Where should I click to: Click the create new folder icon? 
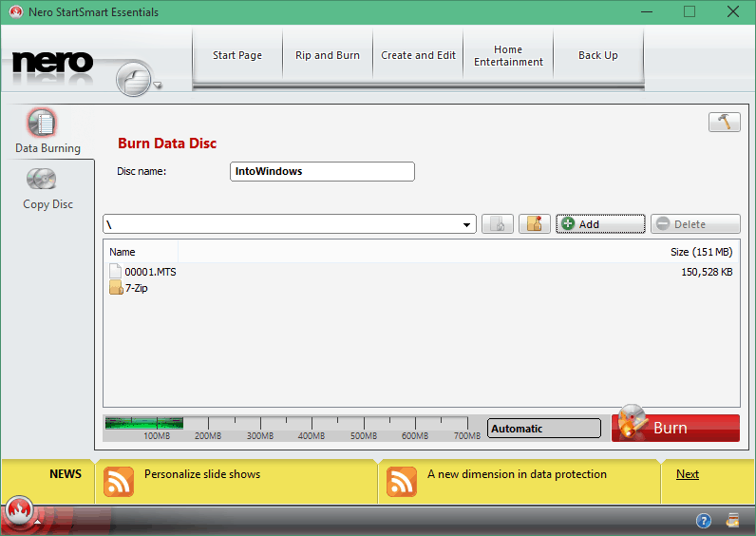[x=535, y=224]
